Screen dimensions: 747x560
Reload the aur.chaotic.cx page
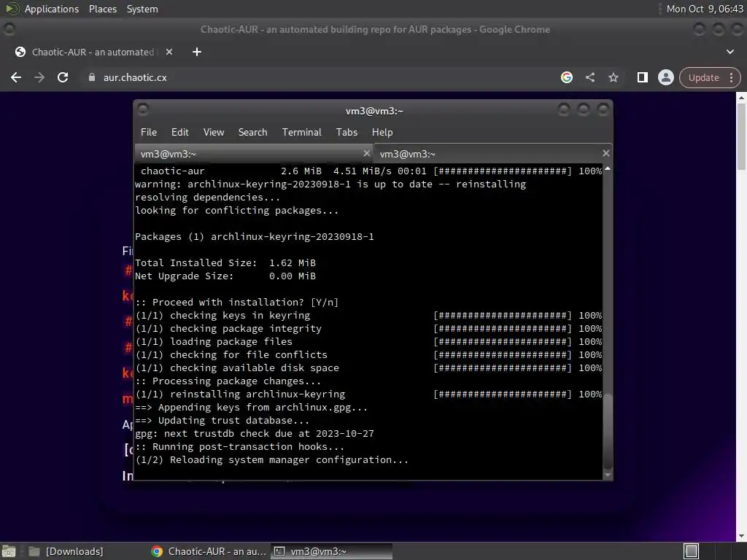pos(63,77)
